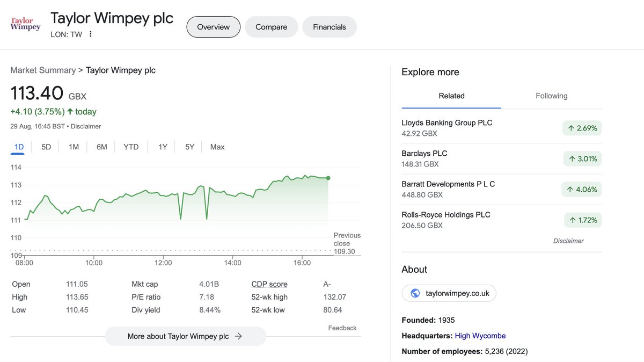Click the Previous close 109.30 label
The image size is (644, 362).
pos(347,243)
